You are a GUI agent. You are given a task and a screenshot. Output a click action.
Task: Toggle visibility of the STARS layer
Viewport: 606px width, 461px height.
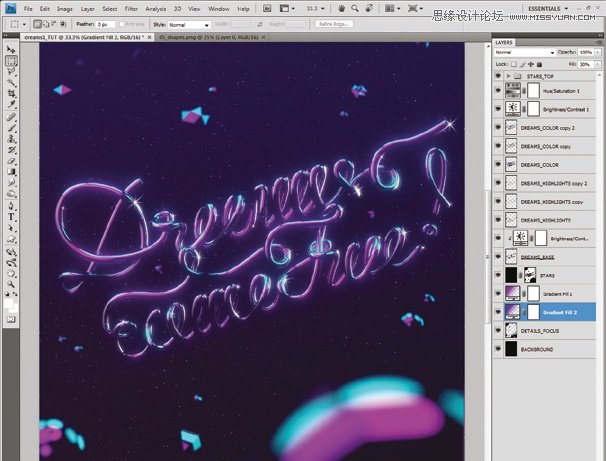pos(498,275)
